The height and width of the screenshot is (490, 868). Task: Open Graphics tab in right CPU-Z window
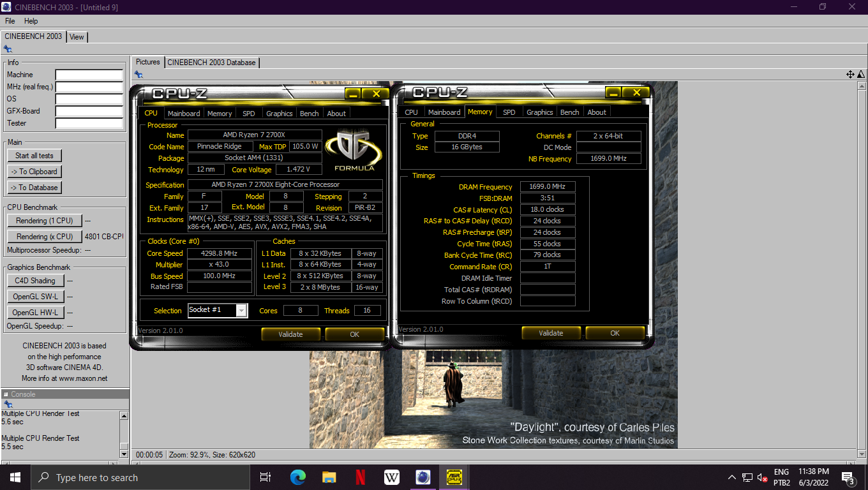540,112
